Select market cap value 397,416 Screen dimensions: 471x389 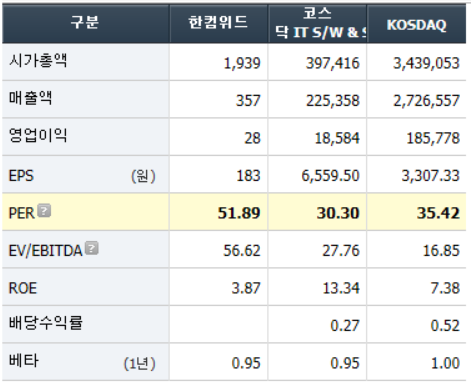point(333,63)
